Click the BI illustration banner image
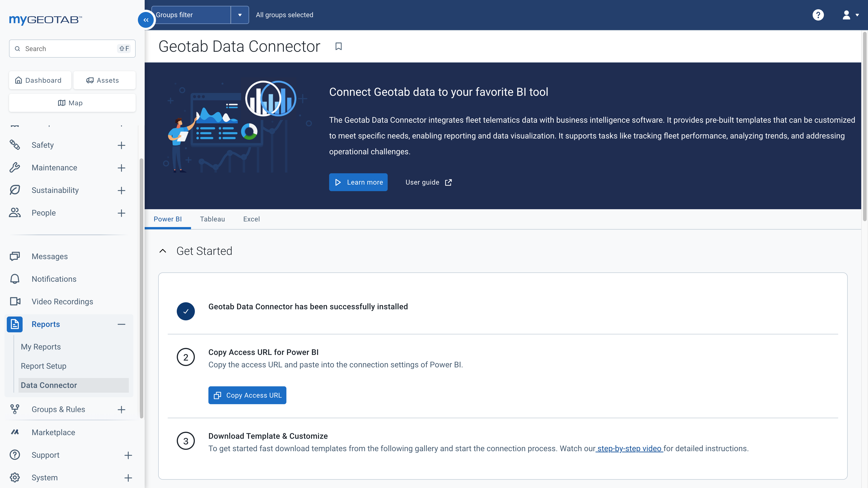This screenshot has width=868, height=488. tap(238, 126)
